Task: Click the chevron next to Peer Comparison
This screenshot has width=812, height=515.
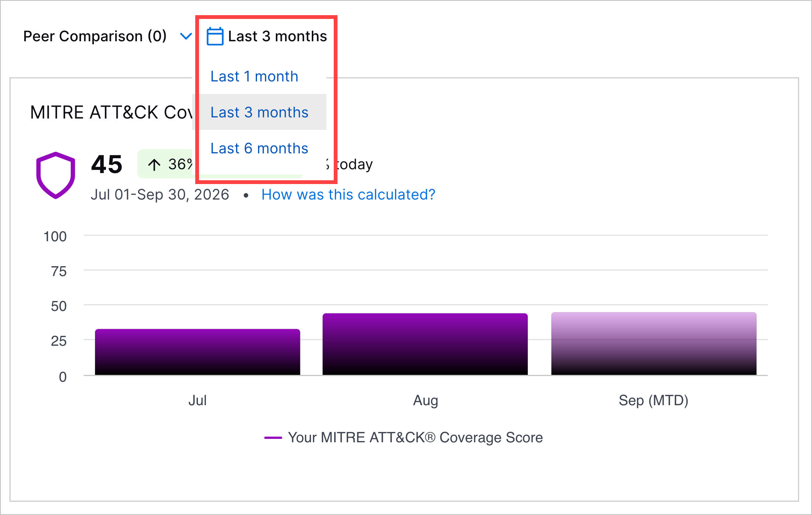Action: (186, 36)
